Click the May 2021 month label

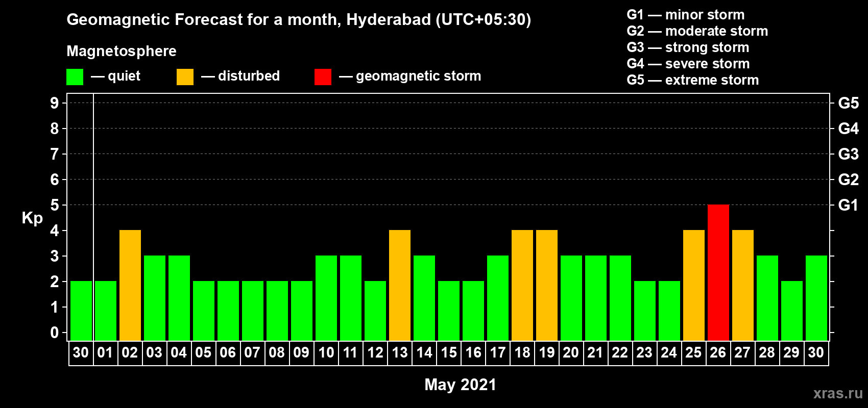[x=460, y=385]
